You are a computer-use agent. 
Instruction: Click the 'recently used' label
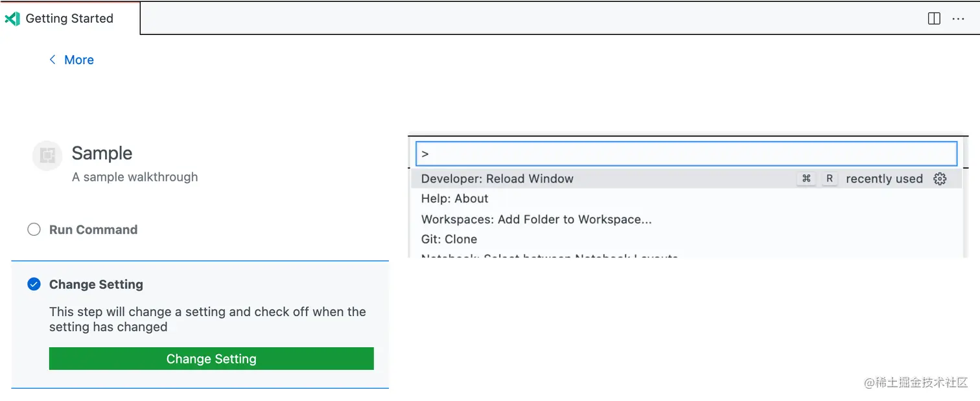[x=884, y=179]
